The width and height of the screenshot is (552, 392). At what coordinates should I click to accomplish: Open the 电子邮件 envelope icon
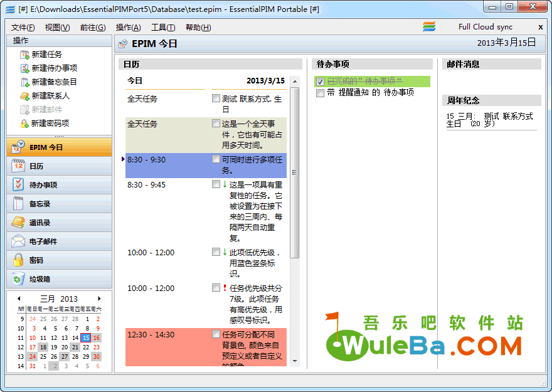(18, 241)
